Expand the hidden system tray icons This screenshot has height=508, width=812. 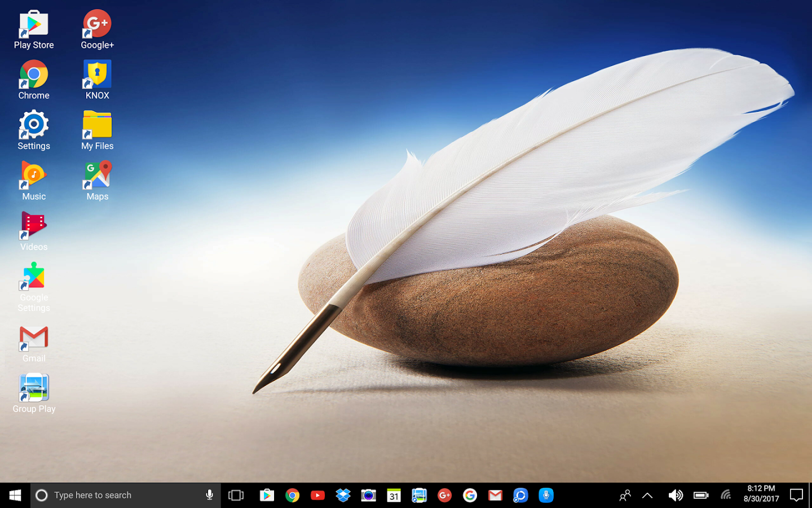(647, 495)
